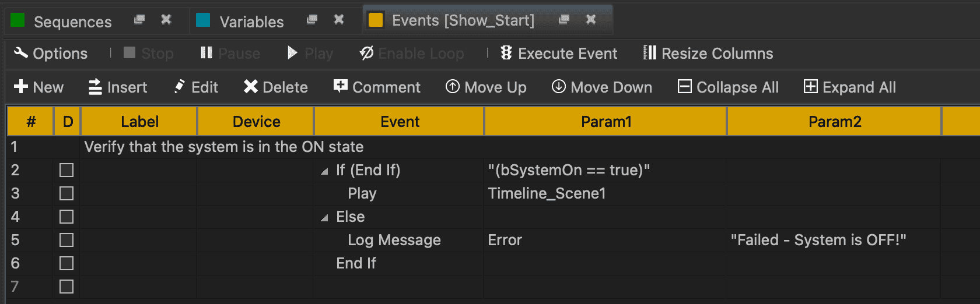
Task: Select the Timeline_Scene1 parameter cell
Action: tap(547, 193)
